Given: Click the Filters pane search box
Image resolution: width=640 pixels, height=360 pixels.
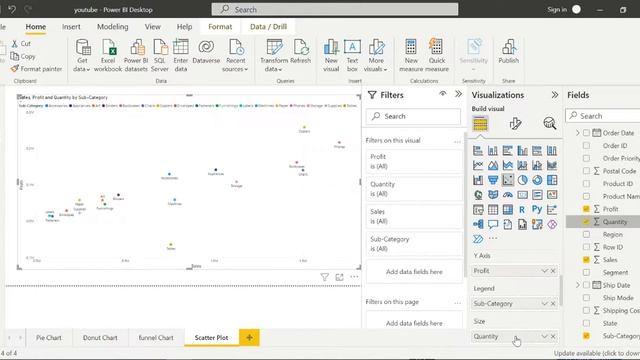Looking at the screenshot, I should click(x=413, y=116).
